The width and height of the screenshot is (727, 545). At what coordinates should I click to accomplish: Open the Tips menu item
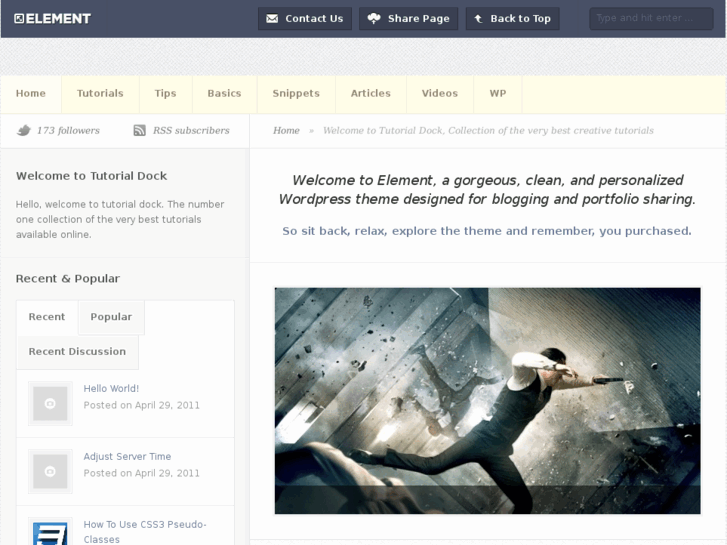(x=166, y=94)
